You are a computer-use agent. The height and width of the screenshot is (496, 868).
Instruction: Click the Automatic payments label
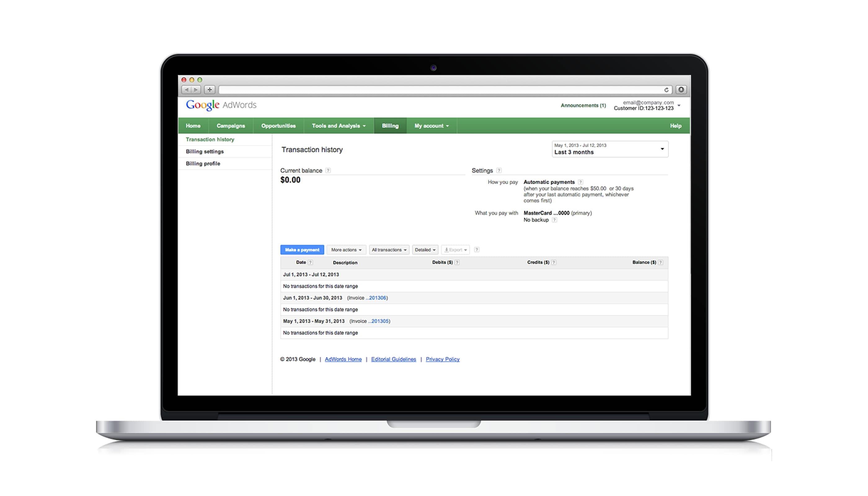tap(549, 182)
